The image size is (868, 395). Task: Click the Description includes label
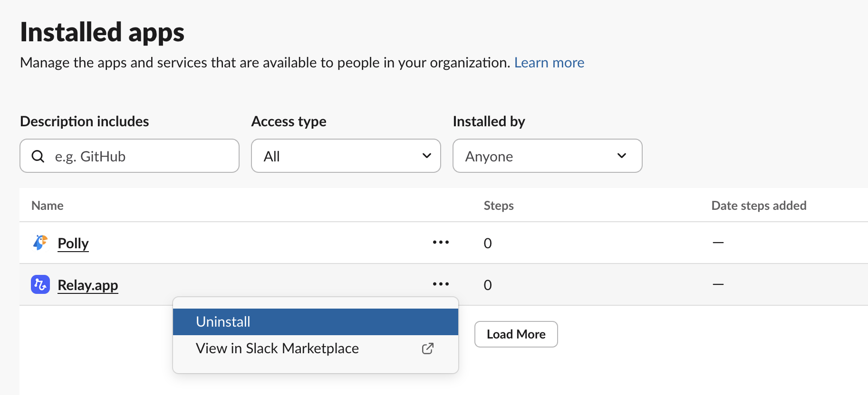(85, 122)
